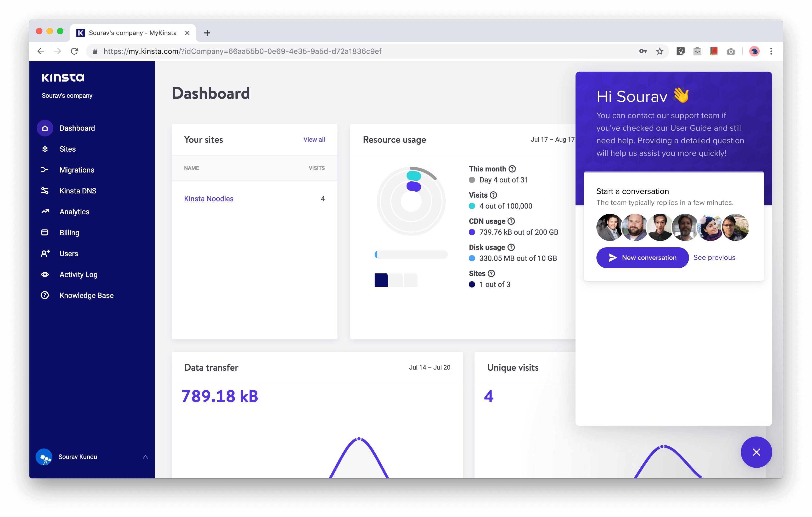Click the Sourav's company name in sidebar
Image resolution: width=812 pixels, height=517 pixels.
pyautogui.click(x=67, y=96)
